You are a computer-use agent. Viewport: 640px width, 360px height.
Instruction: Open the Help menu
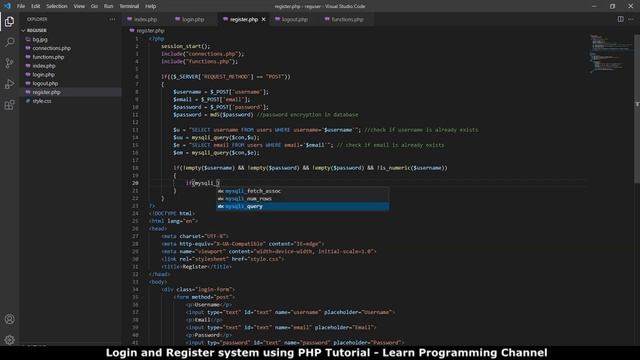[x=151, y=6]
